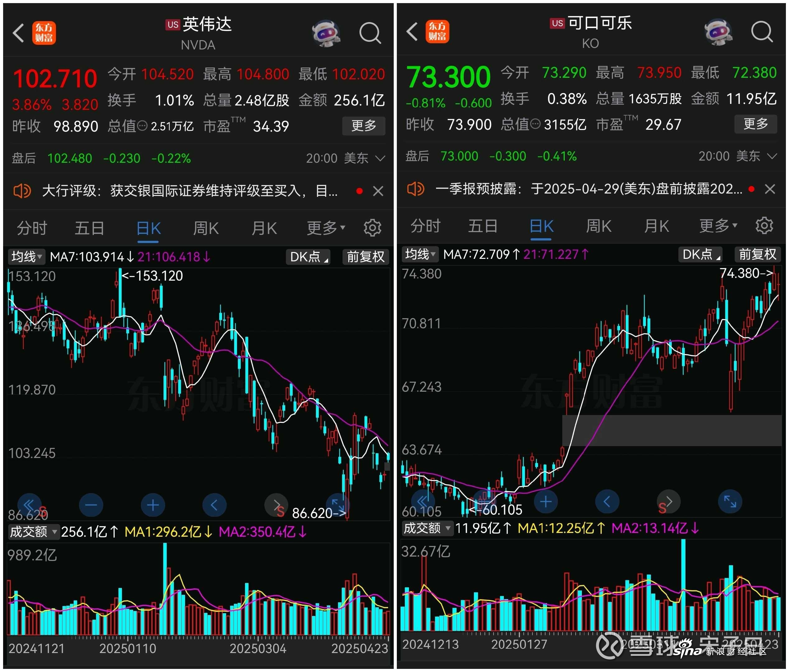
Task: Switch NVDA chart to 五日 tab
Action: [90, 228]
